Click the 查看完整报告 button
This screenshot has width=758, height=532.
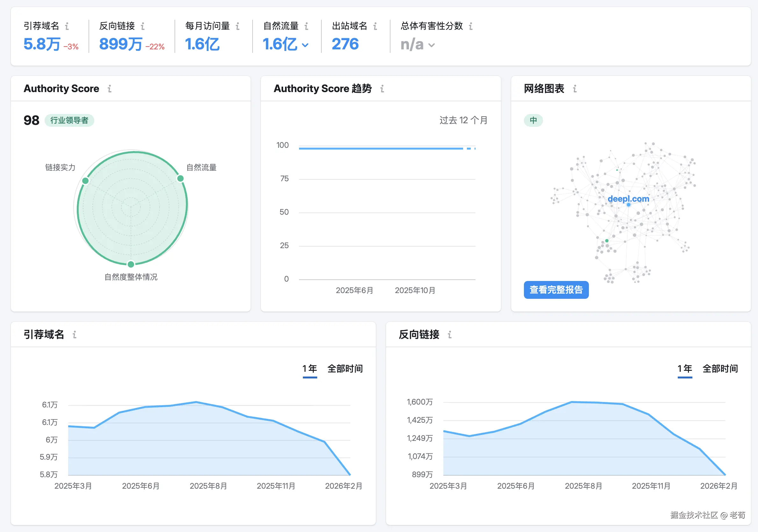click(x=556, y=290)
